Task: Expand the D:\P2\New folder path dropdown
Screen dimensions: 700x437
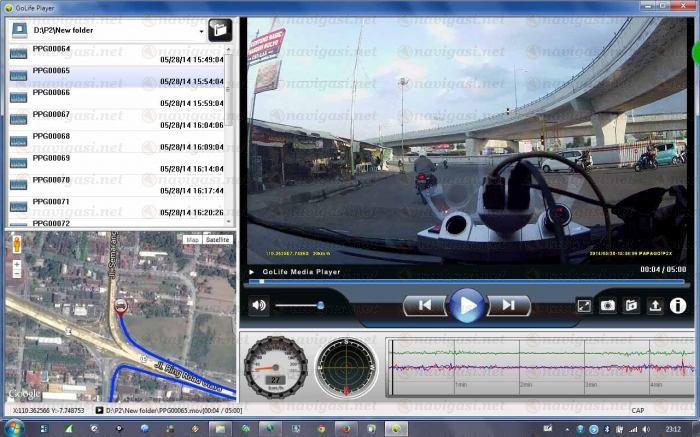Action: (201, 31)
